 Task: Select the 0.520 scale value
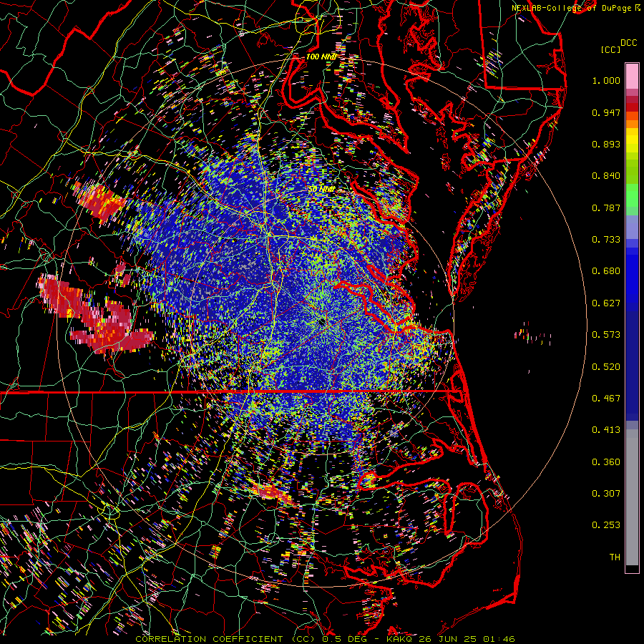point(606,367)
